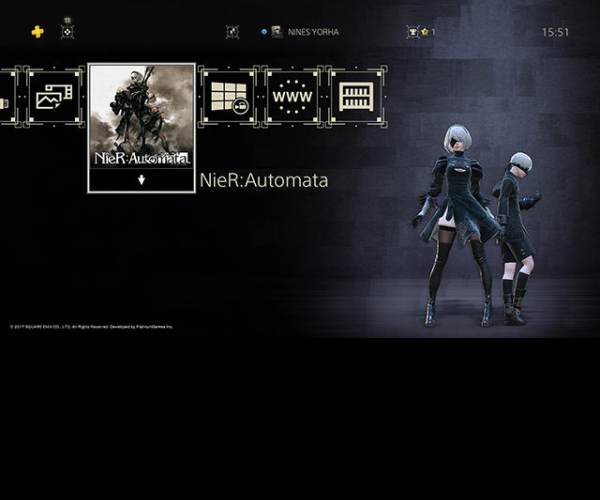Click the Square Enix copyright notice text
This screenshot has width=600, height=500.
pyautogui.click(x=91, y=327)
